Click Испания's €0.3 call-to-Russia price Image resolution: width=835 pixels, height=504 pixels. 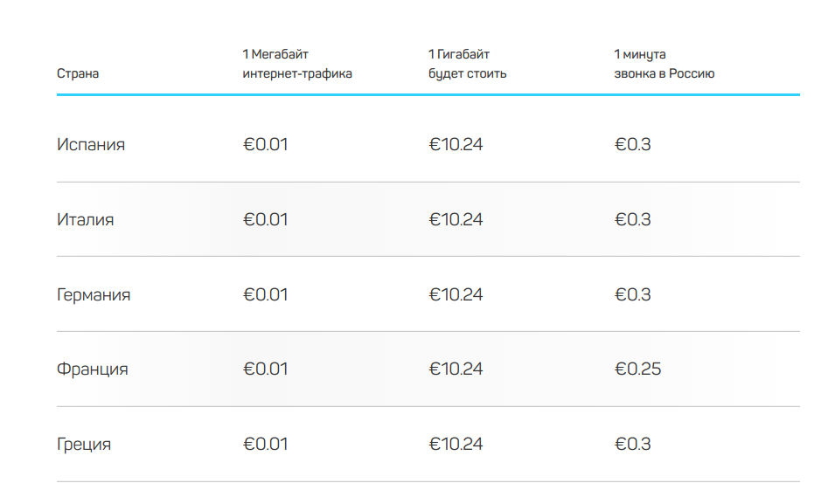(632, 145)
